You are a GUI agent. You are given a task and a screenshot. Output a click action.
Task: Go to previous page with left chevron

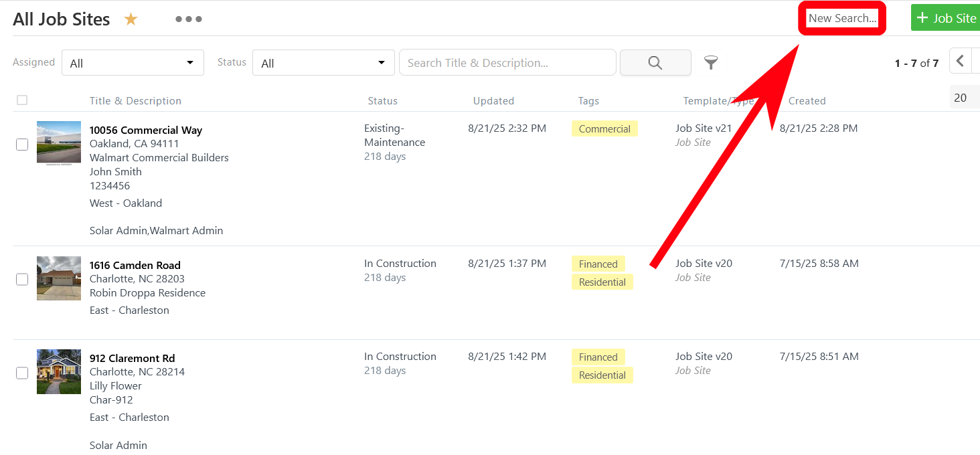tap(960, 62)
